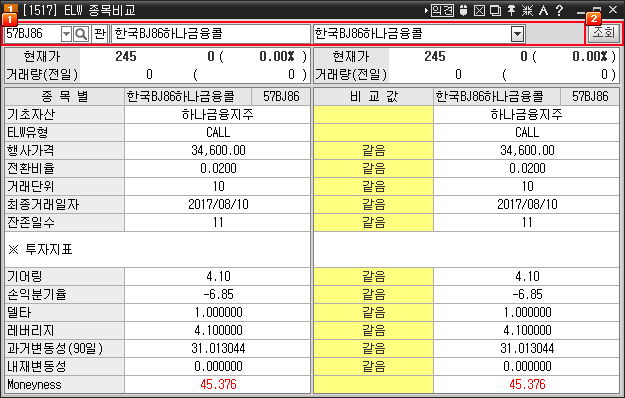Click the inward-arrows shrink icon
This screenshot has height=398, width=625.
(527, 10)
